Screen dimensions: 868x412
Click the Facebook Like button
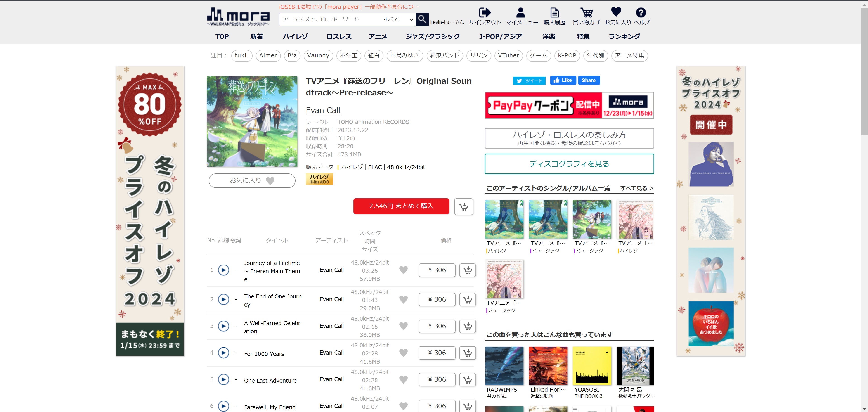(x=563, y=80)
